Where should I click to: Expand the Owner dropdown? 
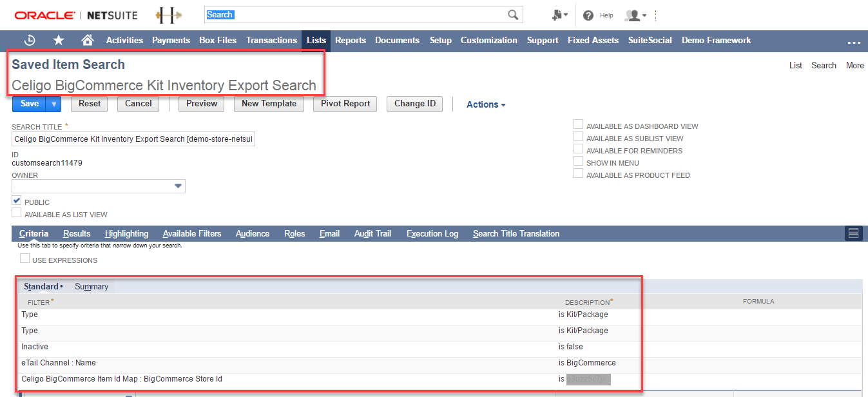tap(178, 187)
